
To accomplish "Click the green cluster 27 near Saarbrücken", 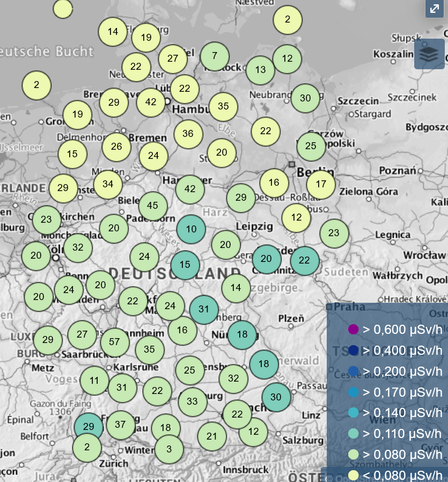I will coord(82,334).
